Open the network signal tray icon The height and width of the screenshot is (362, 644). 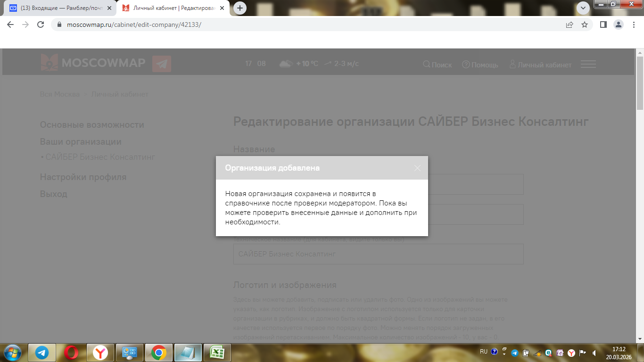pyautogui.click(x=537, y=353)
